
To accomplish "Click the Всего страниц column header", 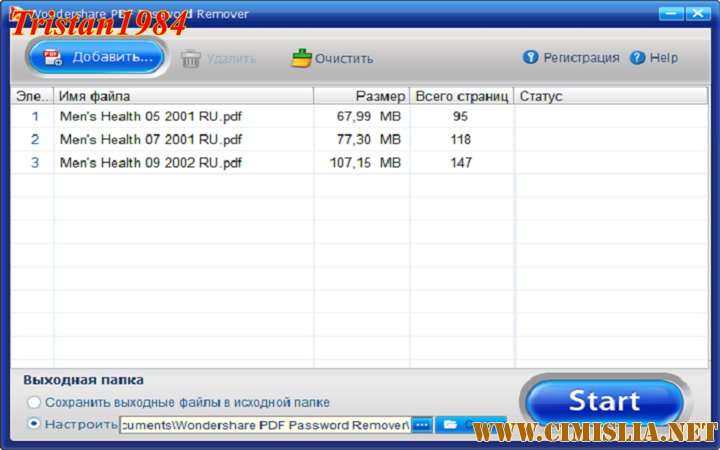I will (461, 96).
